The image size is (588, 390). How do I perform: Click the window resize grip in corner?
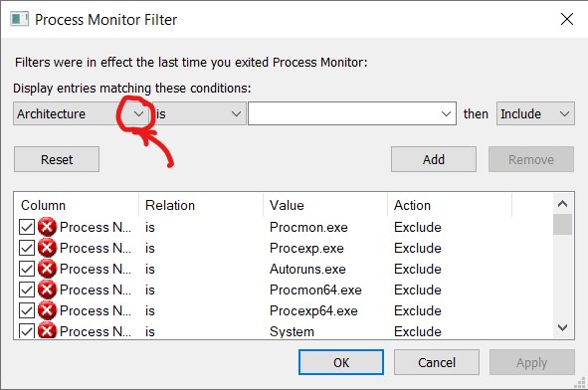tap(580, 382)
